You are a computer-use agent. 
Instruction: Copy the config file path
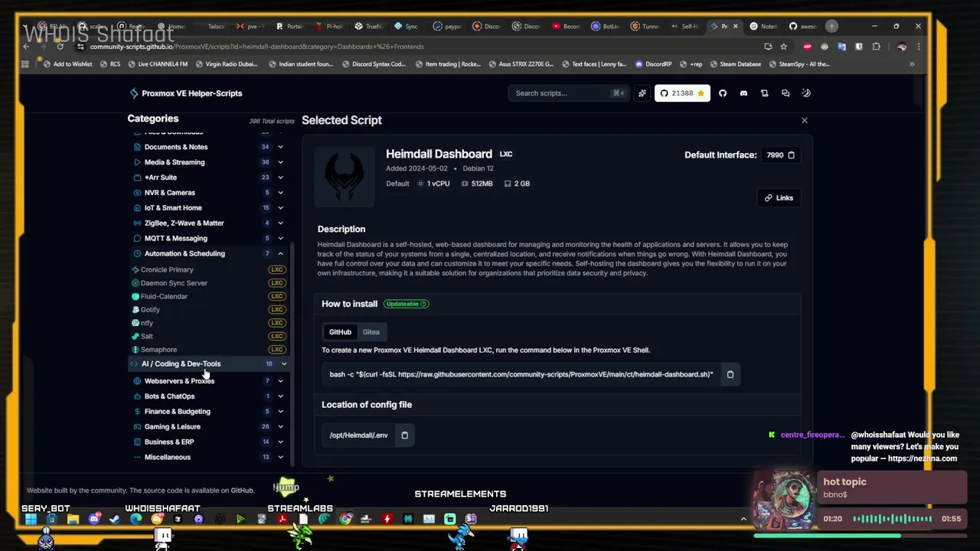[404, 435]
